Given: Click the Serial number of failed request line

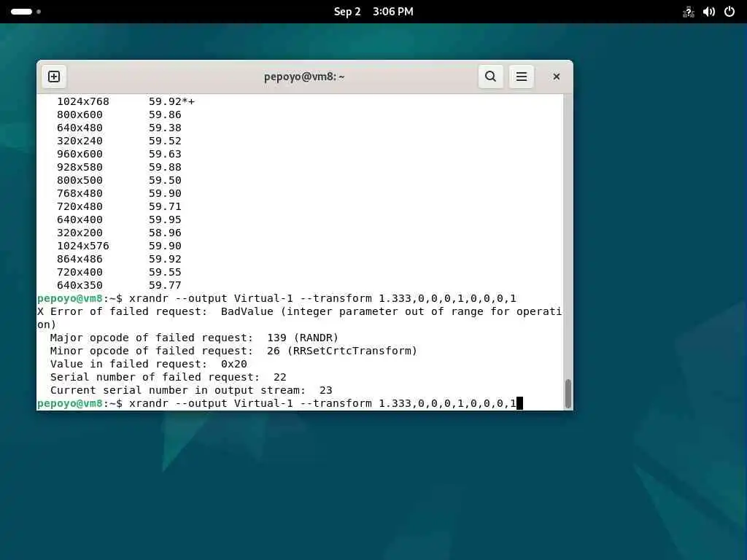Looking at the screenshot, I should click(169, 377).
